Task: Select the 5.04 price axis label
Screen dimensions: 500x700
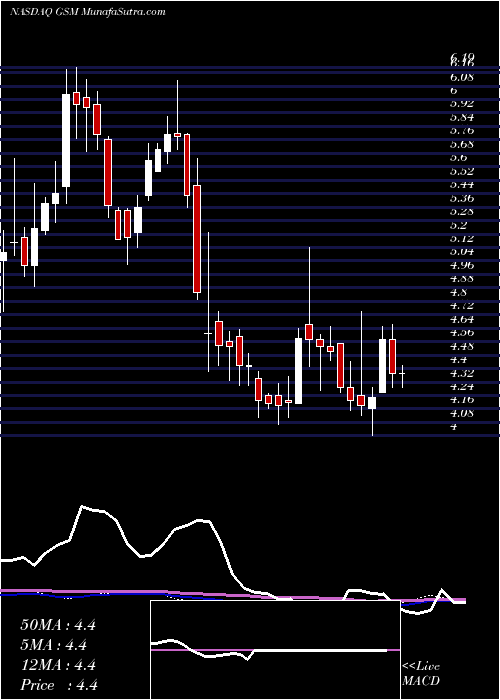Action: click(x=462, y=252)
